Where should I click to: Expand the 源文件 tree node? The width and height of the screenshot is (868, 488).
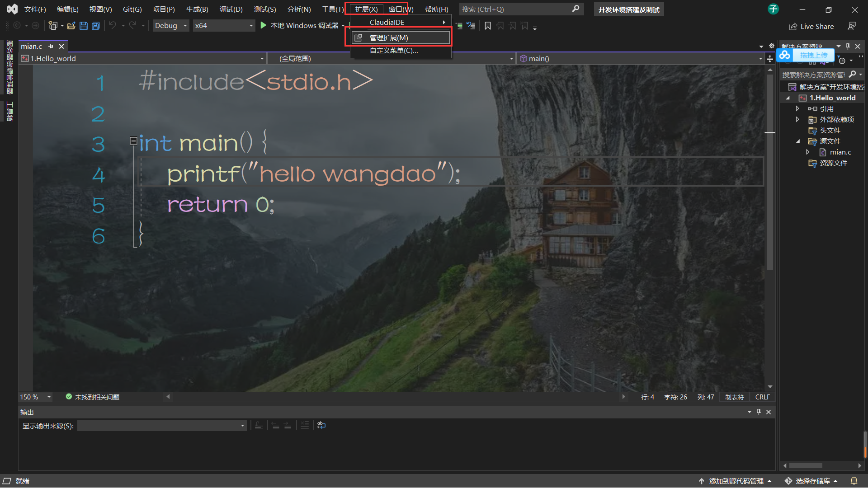click(798, 141)
